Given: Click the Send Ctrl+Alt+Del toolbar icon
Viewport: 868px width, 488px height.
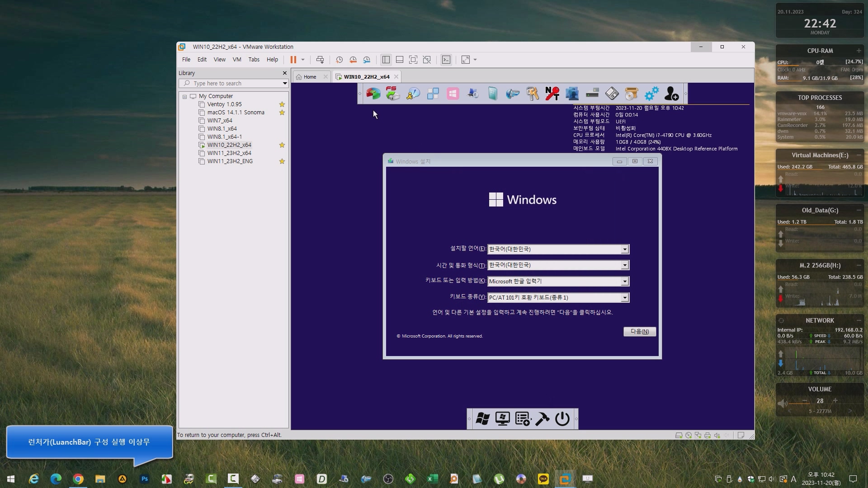Looking at the screenshot, I should [x=320, y=60].
